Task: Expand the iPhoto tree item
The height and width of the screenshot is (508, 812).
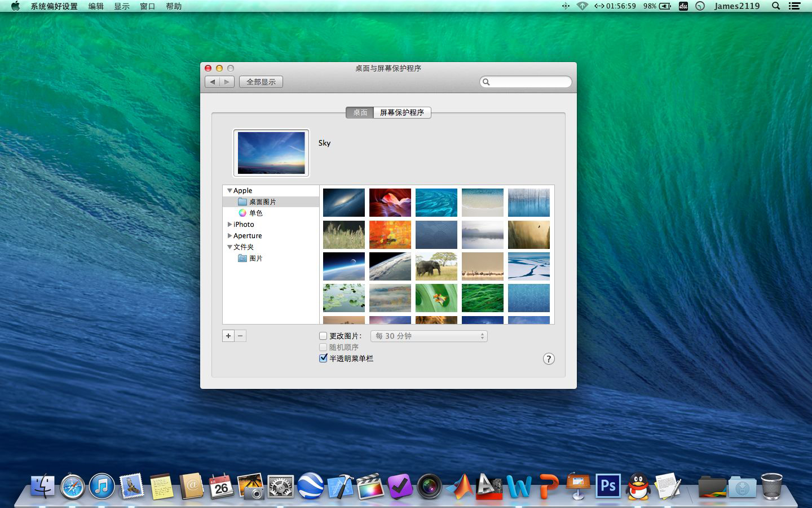Action: 230,224
